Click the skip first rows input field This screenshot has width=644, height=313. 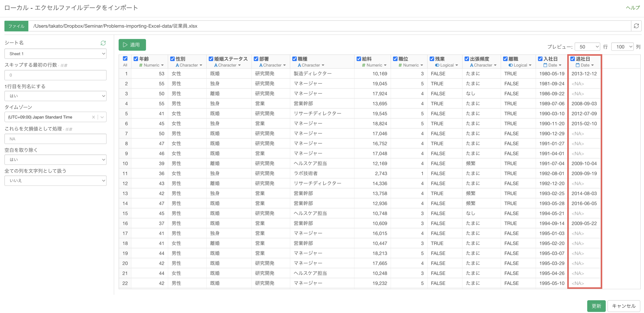(x=55, y=75)
